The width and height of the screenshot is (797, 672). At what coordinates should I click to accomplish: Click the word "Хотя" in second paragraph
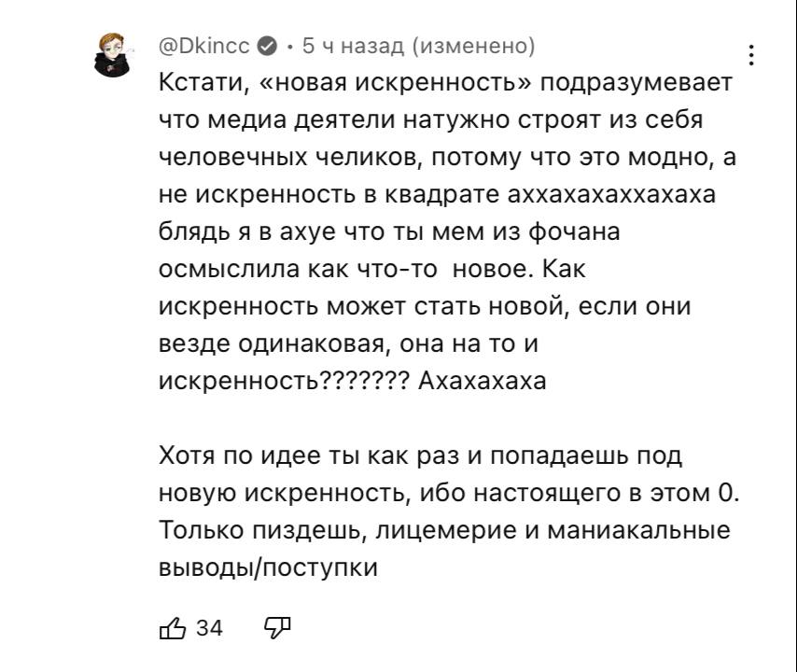(x=188, y=455)
